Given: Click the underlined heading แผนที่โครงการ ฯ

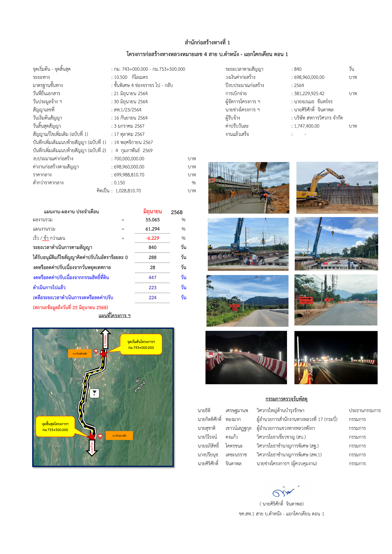Looking at the screenshot, I should pos(115,316).
